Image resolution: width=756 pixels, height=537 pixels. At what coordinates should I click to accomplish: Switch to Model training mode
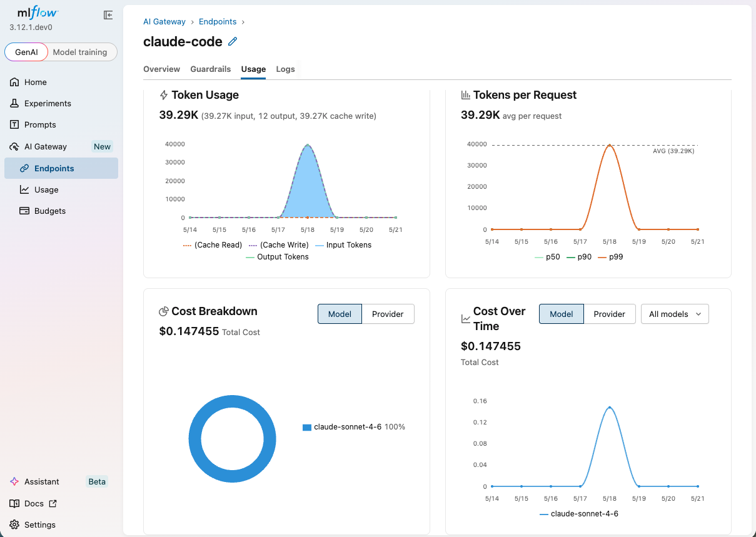80,52
